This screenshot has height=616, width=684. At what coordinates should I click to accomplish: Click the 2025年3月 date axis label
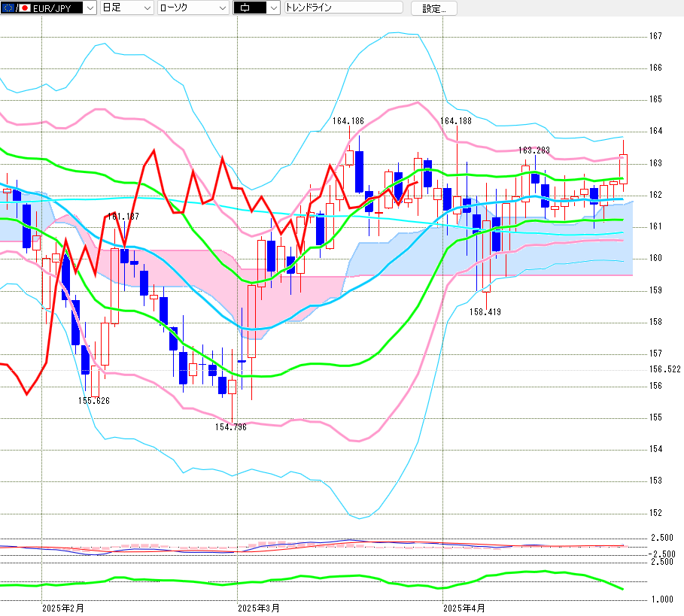[259, 608]
